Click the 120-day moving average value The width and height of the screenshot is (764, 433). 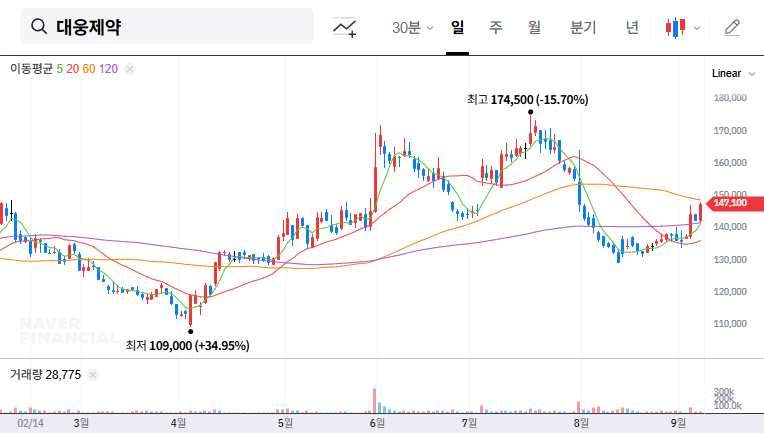tap(108, 69)
